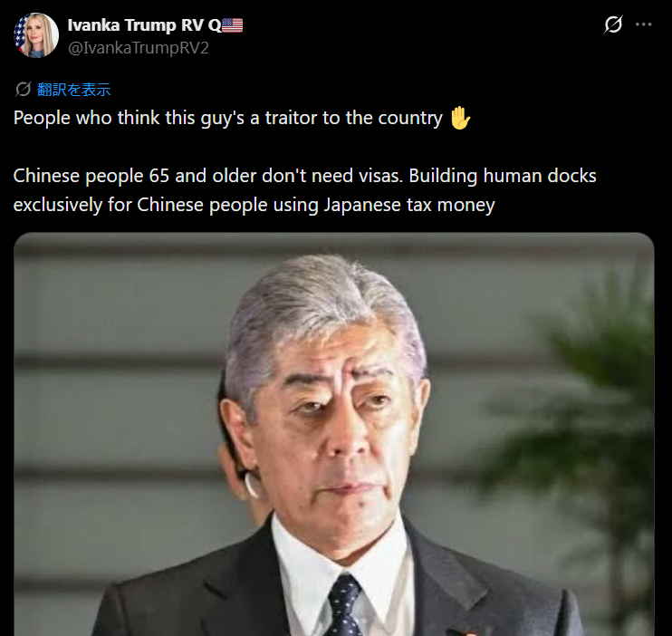The width and height of the screenshot is (672, 636).
Task: Click the US flag emoji after the name
Action: pos(232,25)
